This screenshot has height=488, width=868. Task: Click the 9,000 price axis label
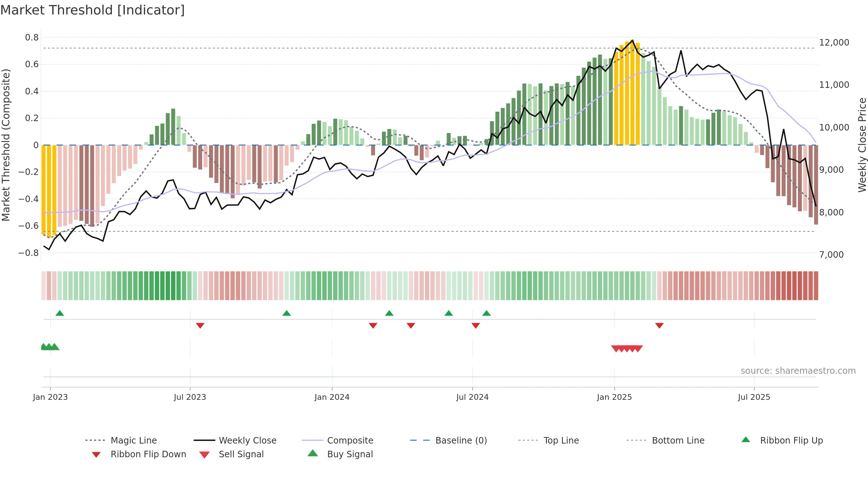[831, 170]
